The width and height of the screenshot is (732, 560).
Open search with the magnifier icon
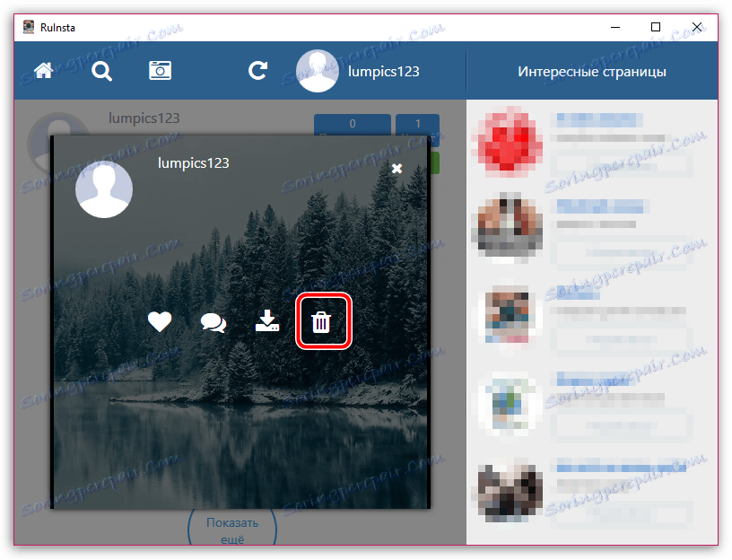(x=101, y=72)
